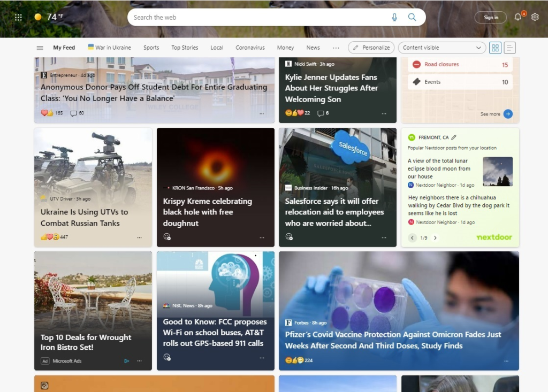
Task: Open the Events traffic entry
Action: (460, 82)
